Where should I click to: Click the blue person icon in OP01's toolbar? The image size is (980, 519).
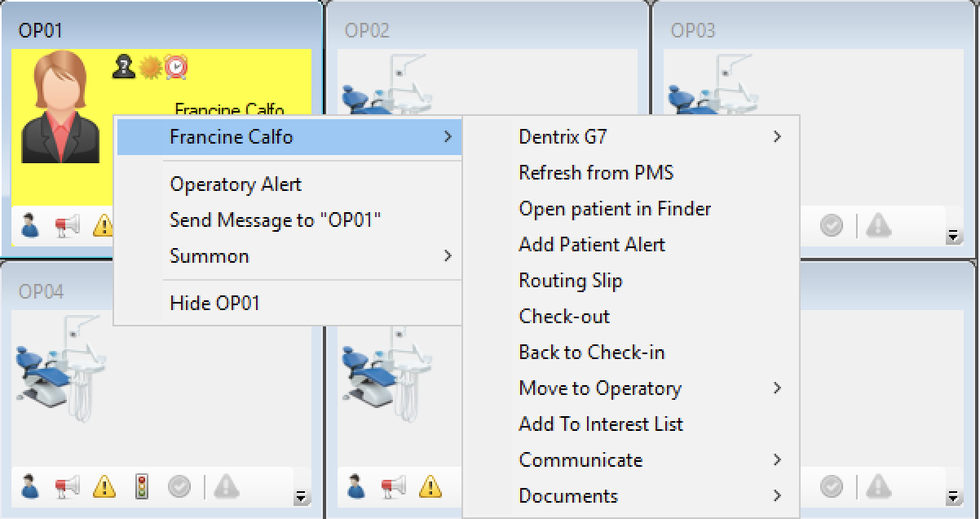pos(30,225)
